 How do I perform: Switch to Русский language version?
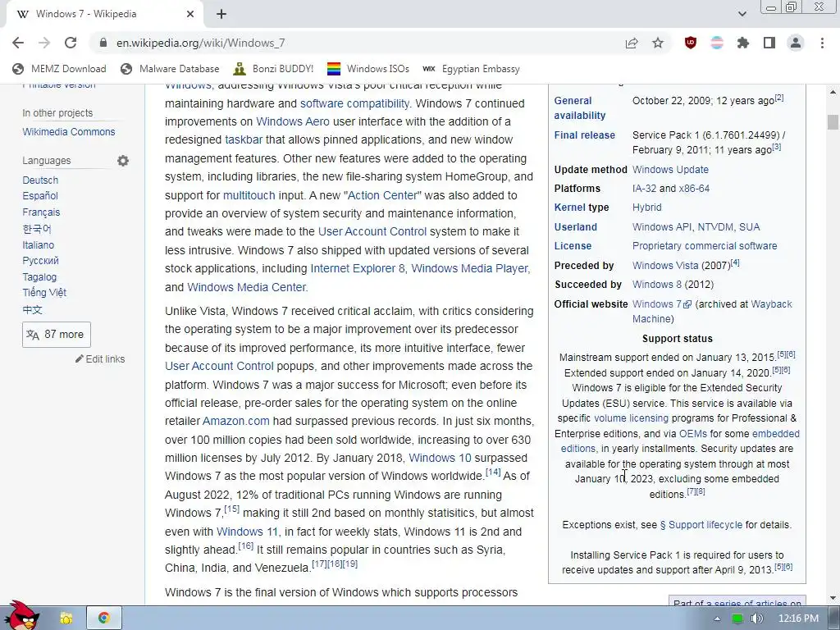pyautogui.click(x=41, y=261)
